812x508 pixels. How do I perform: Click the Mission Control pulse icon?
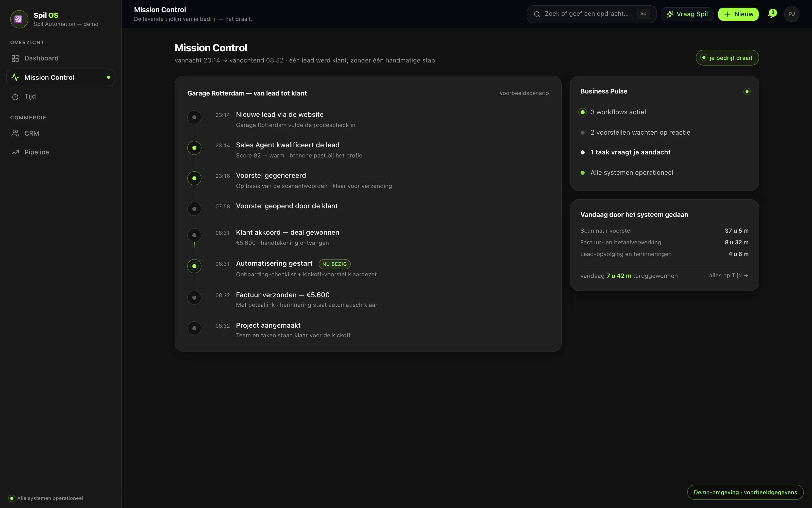[x=15, y=77]
